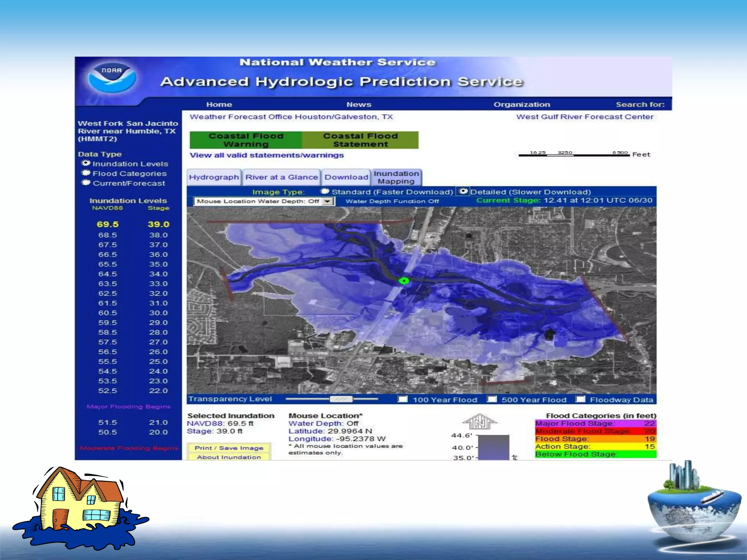Switch to the Hydrograph tab
The height and width of the screenshot is (560, 747).
pyautogui.click(x=214, y=177)
